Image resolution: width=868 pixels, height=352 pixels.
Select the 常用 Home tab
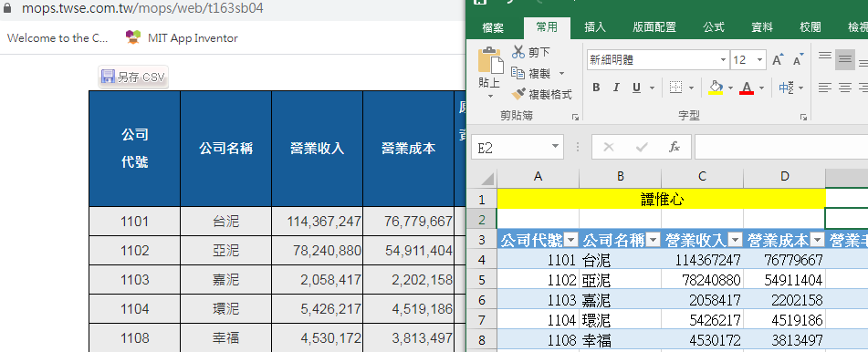(547, 26)
